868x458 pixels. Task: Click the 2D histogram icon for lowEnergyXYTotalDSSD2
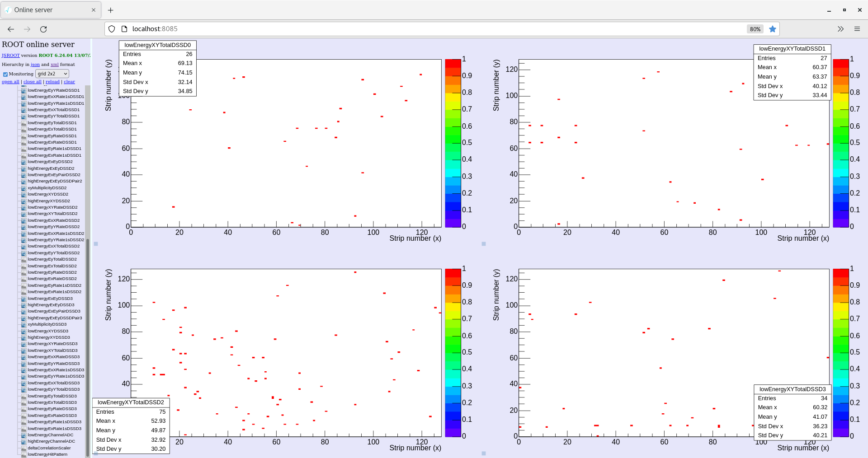[x=24, y=214]
